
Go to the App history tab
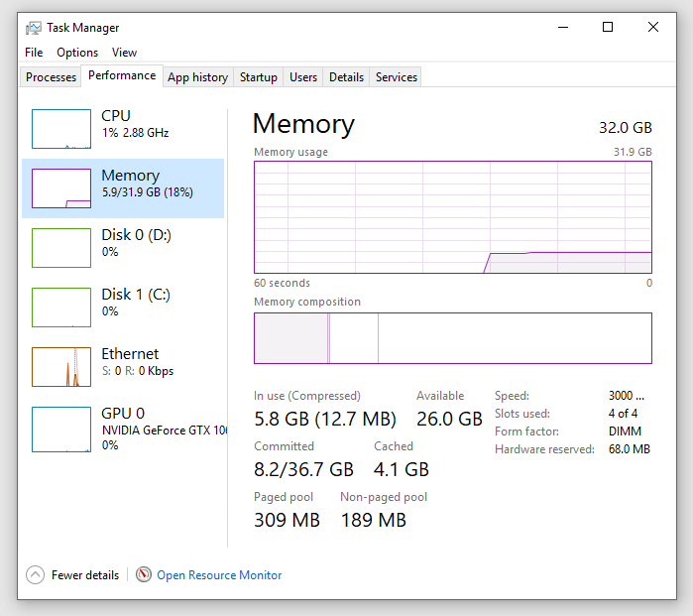pos(197,77)
